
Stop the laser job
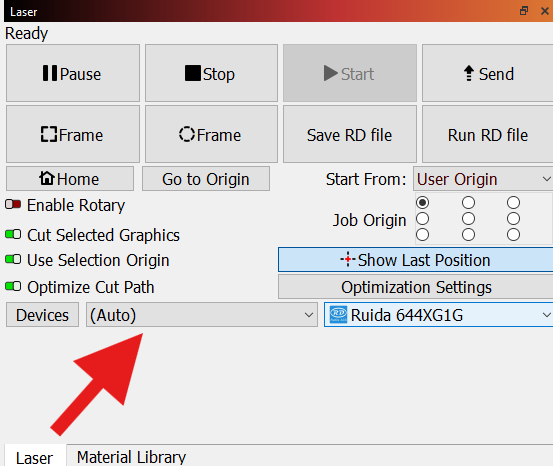211,73
